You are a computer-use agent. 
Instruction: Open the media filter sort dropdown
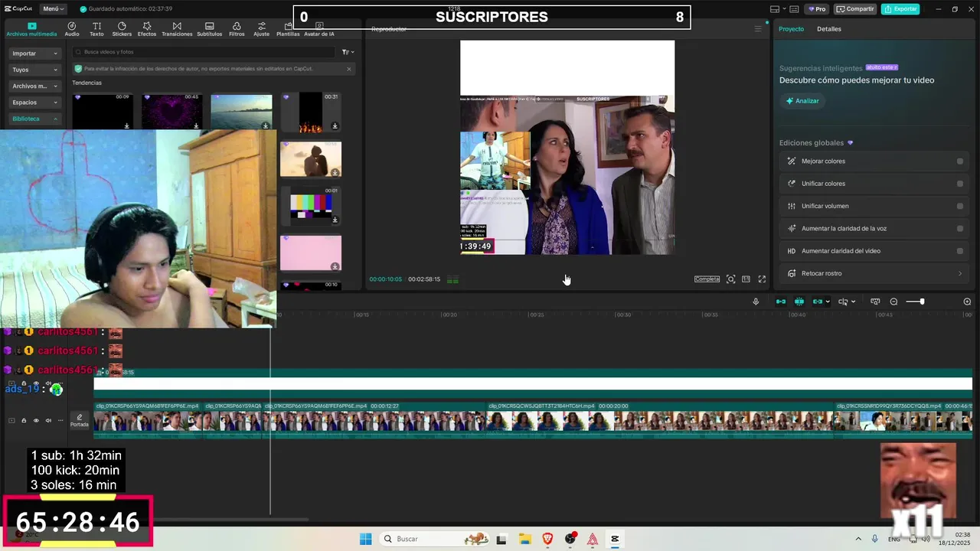tap(348, 52)
